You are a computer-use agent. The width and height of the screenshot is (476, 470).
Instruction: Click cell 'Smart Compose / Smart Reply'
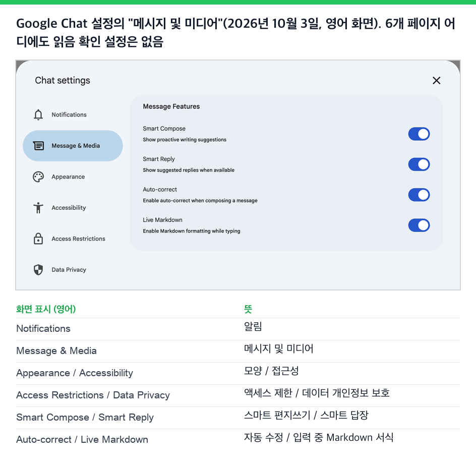(85, 417)
